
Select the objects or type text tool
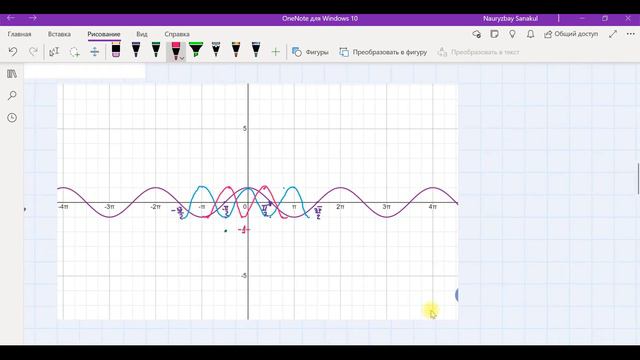[x=54, y=52]
